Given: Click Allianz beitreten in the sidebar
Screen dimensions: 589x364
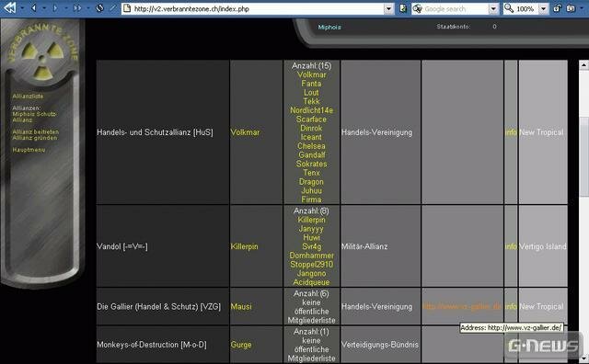Looking at the screenshot, I should [x=36, y=132].
